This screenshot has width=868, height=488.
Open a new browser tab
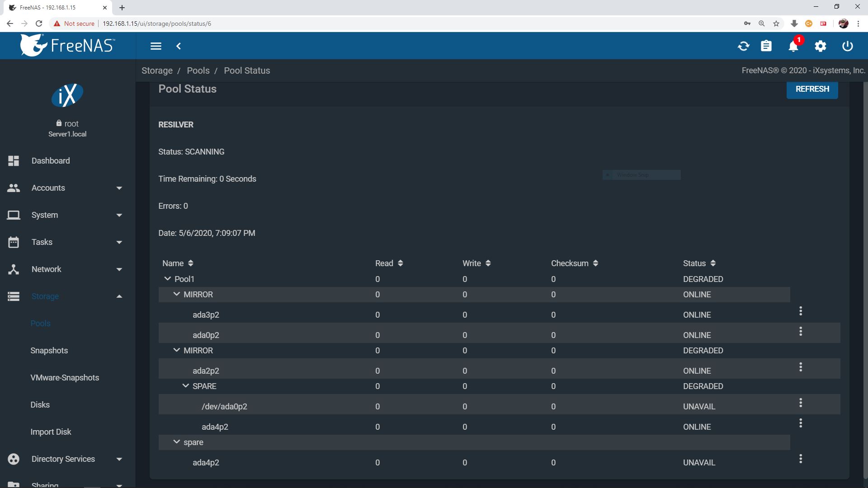pos(122,8)
